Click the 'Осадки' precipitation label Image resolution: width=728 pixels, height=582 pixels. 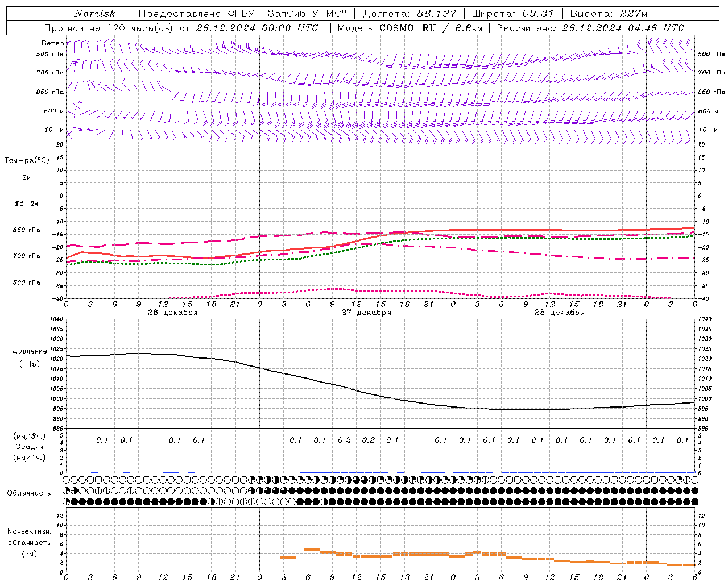[x=30, y=447]
